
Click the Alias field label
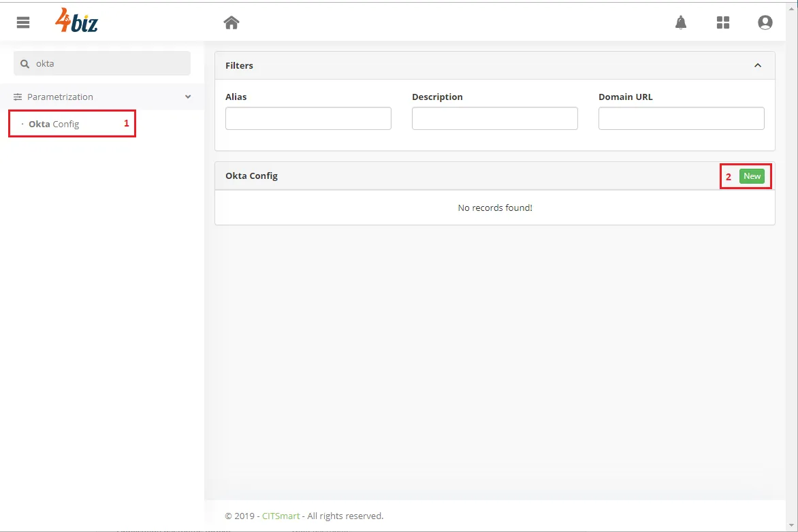[x=236, y=97]
